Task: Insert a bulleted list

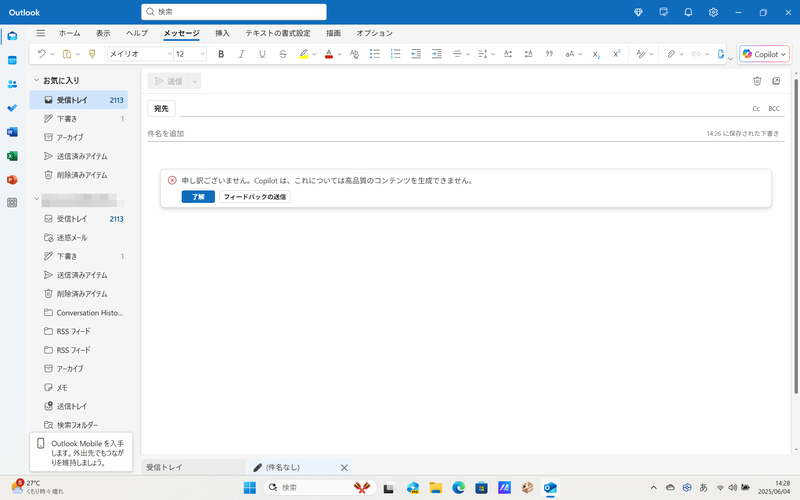Action: click(374, 54)
